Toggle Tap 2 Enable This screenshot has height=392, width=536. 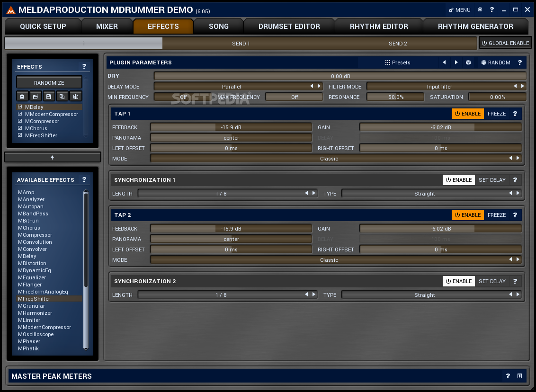[x=468, y=215]
